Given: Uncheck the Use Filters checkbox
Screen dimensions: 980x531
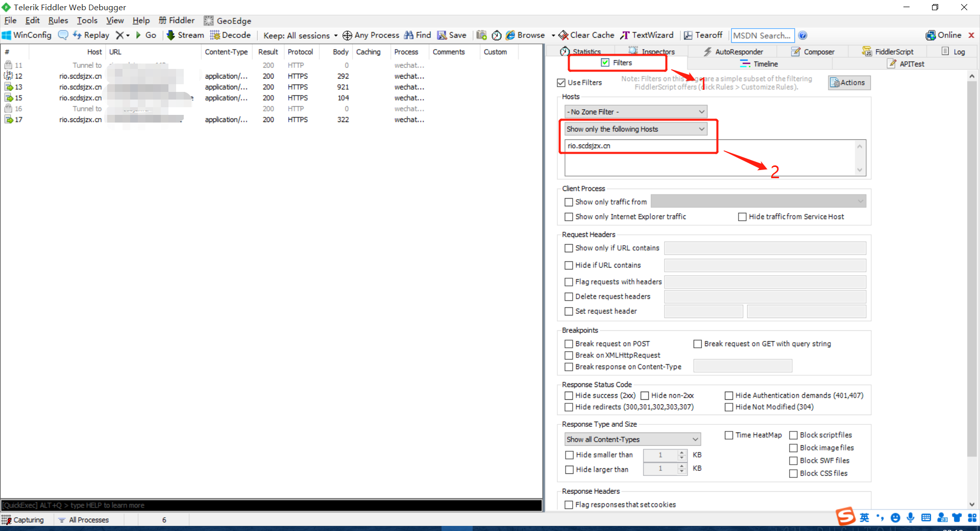Looking at the screenshot, I should pyautogui.click(x=561, y=83).
